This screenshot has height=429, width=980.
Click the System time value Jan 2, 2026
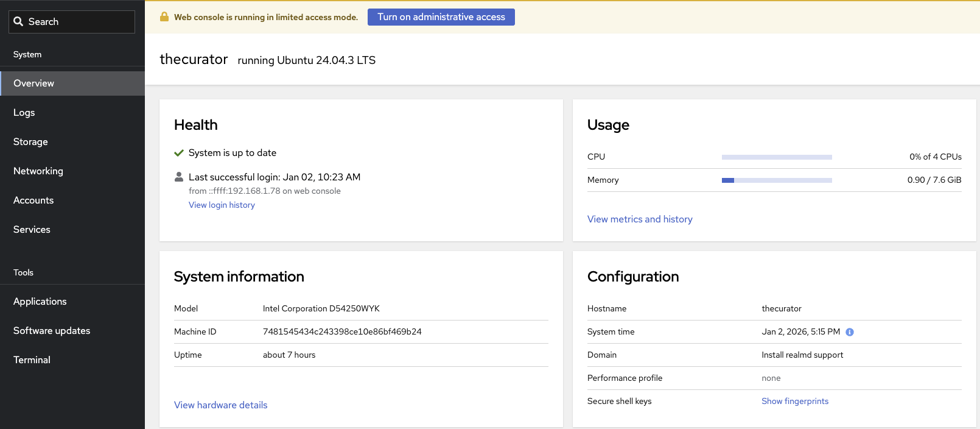tap(800, 332)
